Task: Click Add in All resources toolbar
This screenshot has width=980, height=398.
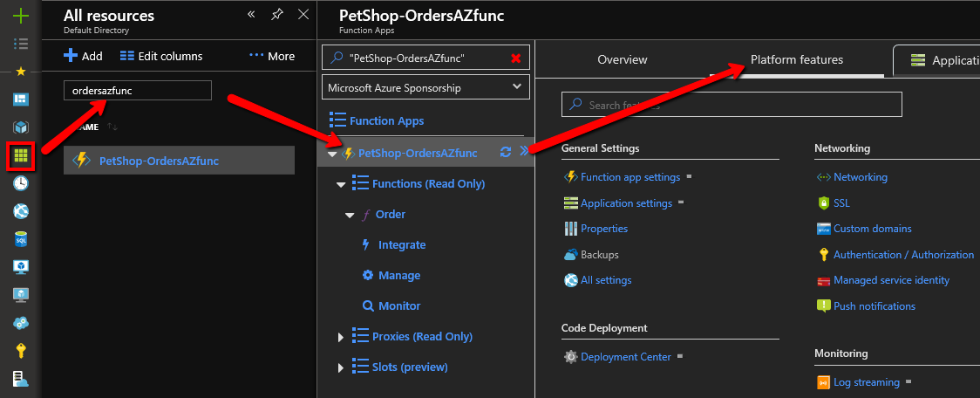Action: (x=83, y=57)
